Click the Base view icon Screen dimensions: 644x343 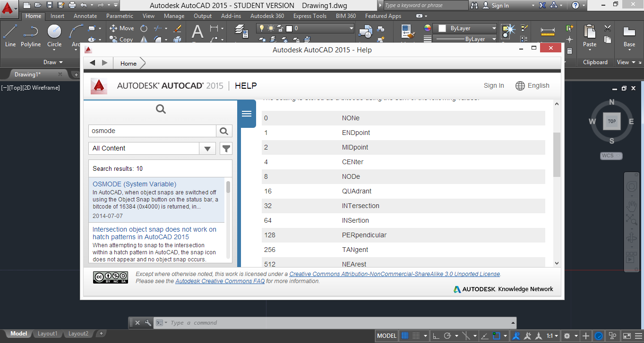click(x=629, y=36)
